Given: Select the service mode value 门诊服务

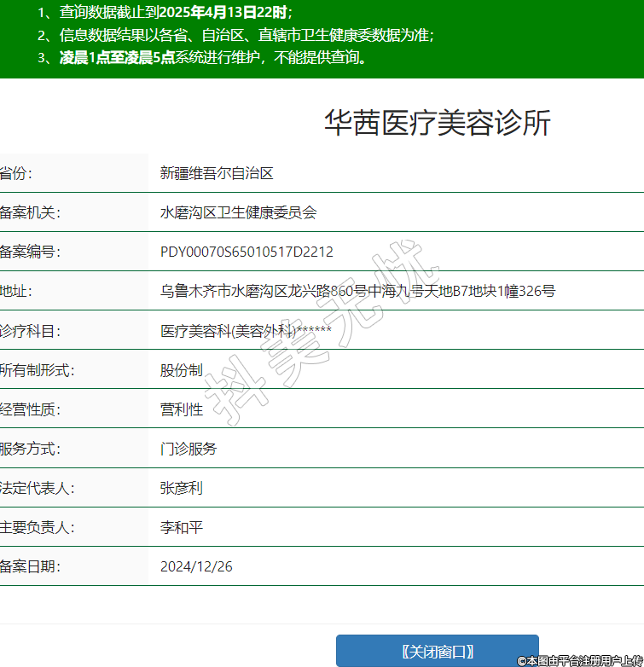Looking at the screenshot, I should 189,449.
